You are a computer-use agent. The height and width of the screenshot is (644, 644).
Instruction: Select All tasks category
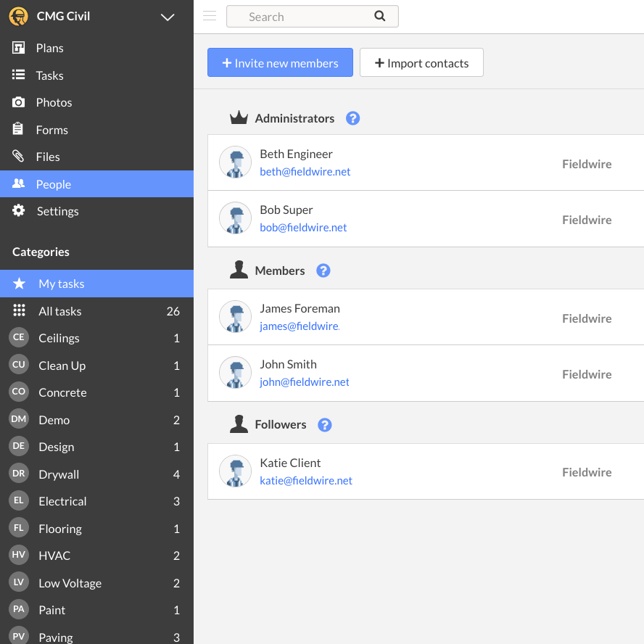tap(59, 311)
